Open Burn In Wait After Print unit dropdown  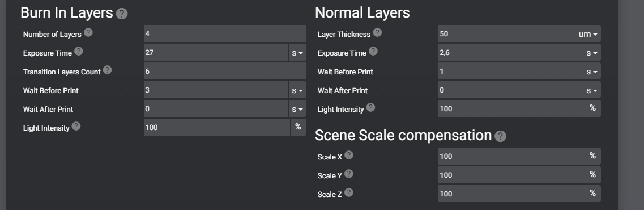(x=298, y=109)
